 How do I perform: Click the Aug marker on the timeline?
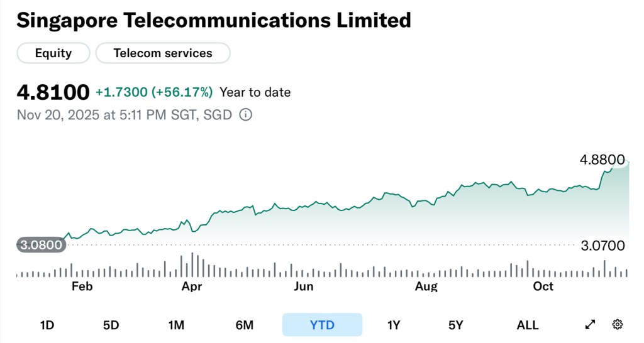point(426,286)
